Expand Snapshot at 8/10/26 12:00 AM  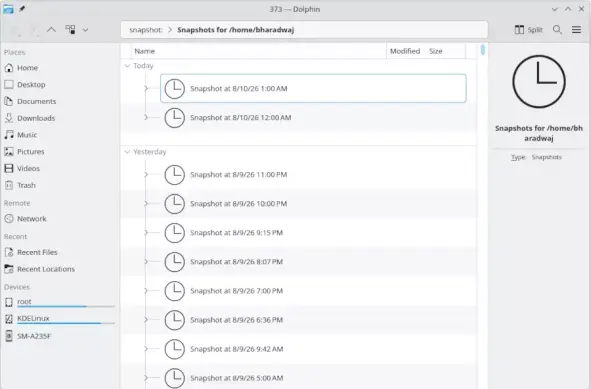click(x=146, y=118)
